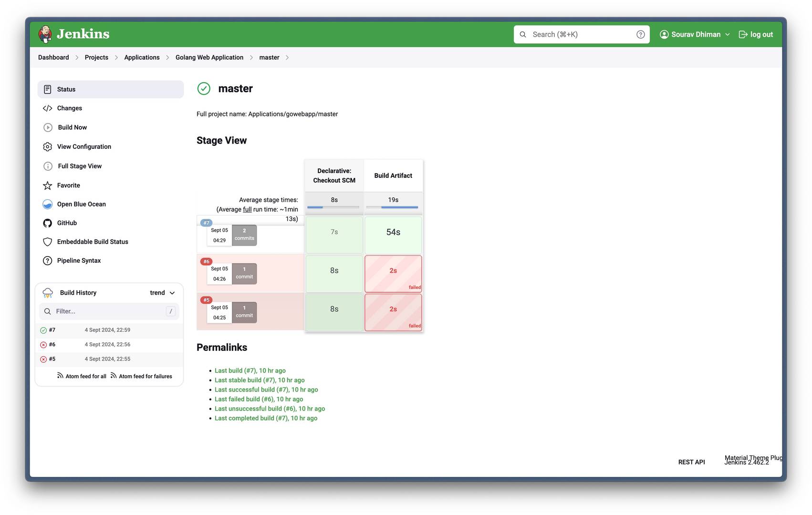Open the search help question-mark icon

tap(641, 34)
